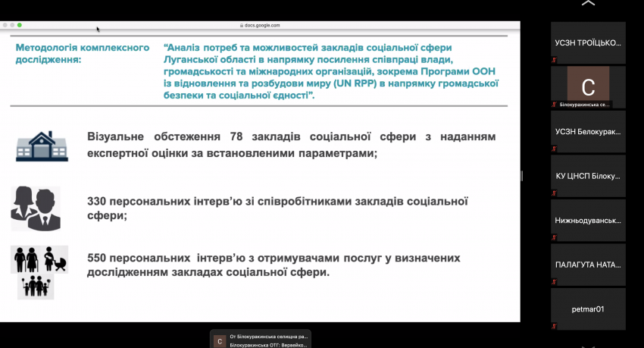644x348 pixels.
Task: Click the C avatar in bottom chat notification
Action: [x=220, y=341]
